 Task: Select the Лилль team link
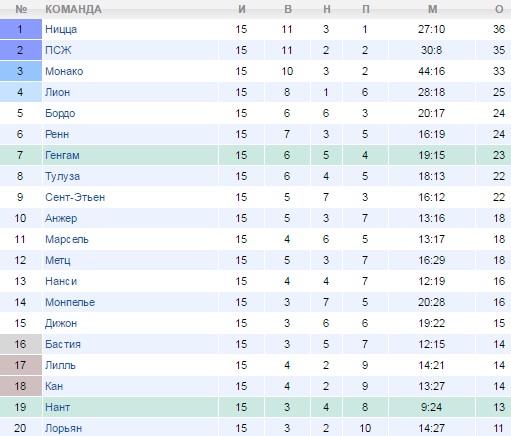tap(60, 365)
